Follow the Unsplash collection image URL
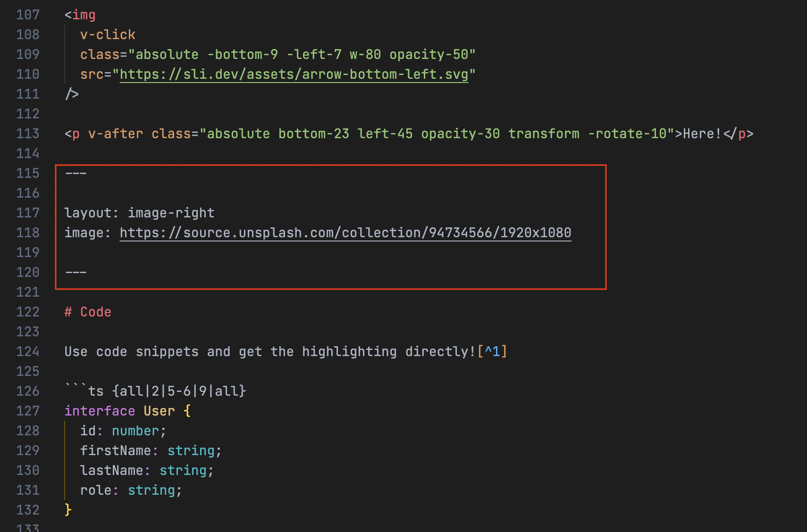The height and width of the screenshot is (532, 807). click(x=345, y=232)
